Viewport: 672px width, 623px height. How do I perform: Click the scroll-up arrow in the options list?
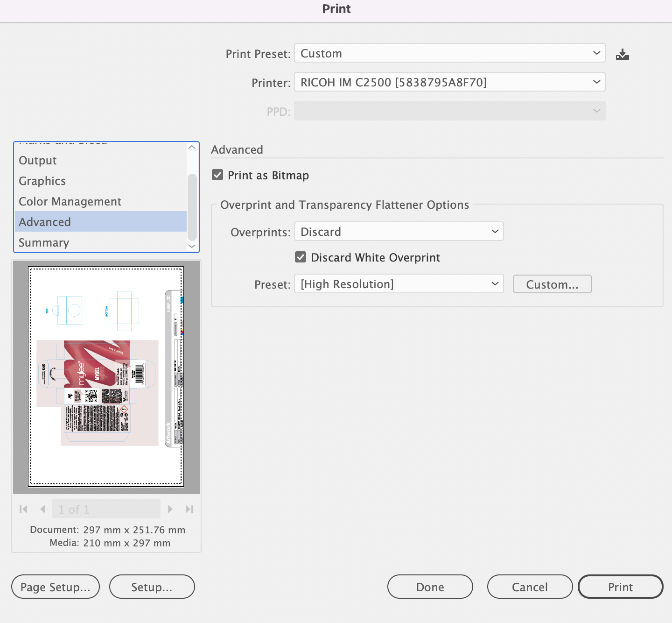191,147
